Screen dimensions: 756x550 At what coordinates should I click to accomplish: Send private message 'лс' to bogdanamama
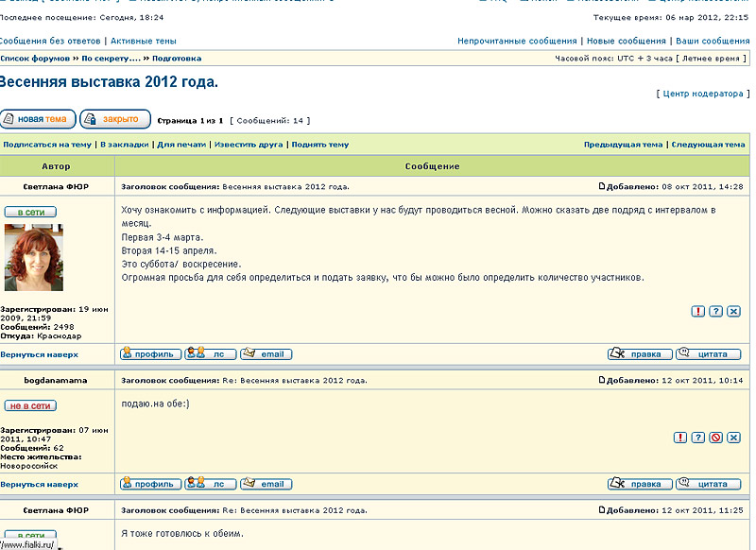(x=210, y=484)
